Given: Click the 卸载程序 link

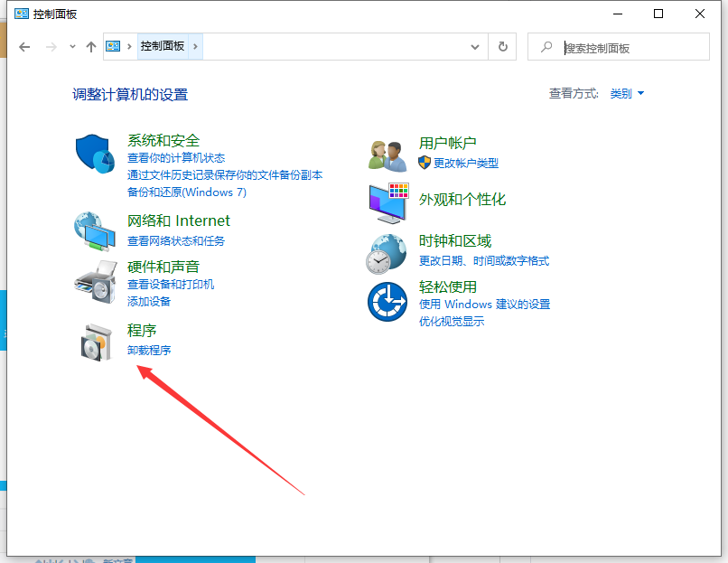Looking at the screenshot, I should click(149, 350).
